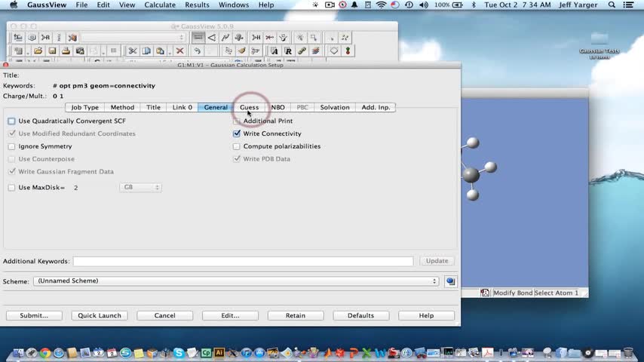Click the Print icon

pyautogui.click(x=66, y=51)
